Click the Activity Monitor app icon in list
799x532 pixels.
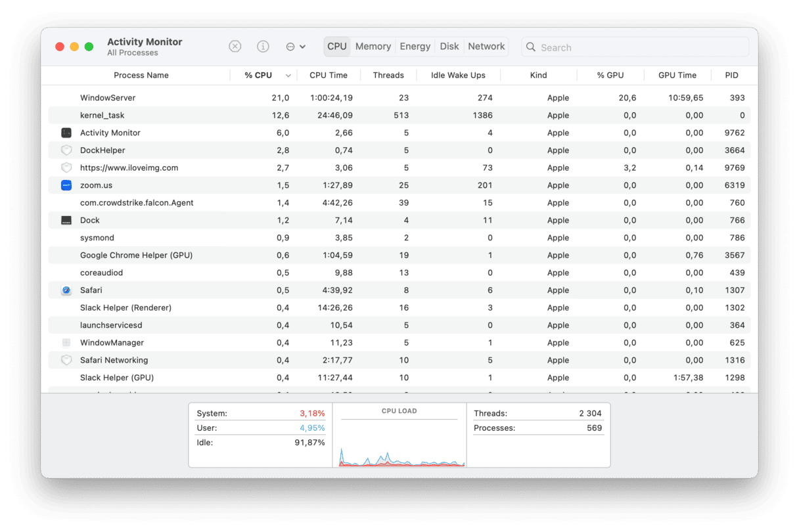click(x=66, y=133)
